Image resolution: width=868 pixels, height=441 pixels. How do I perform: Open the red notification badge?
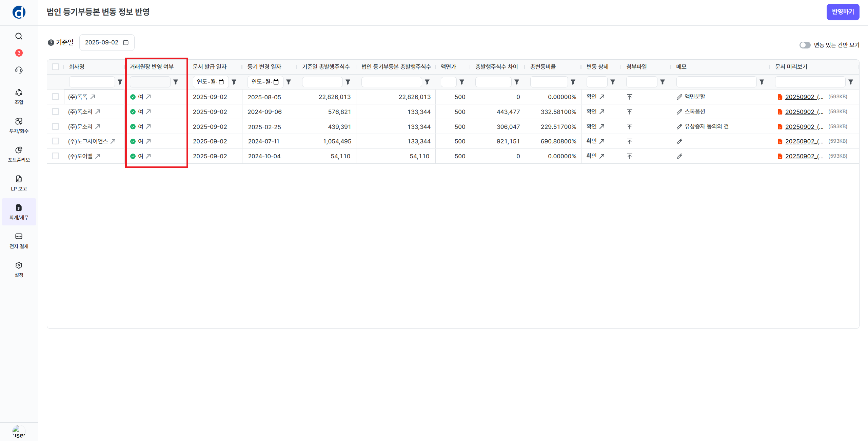[x=19, y=53]
